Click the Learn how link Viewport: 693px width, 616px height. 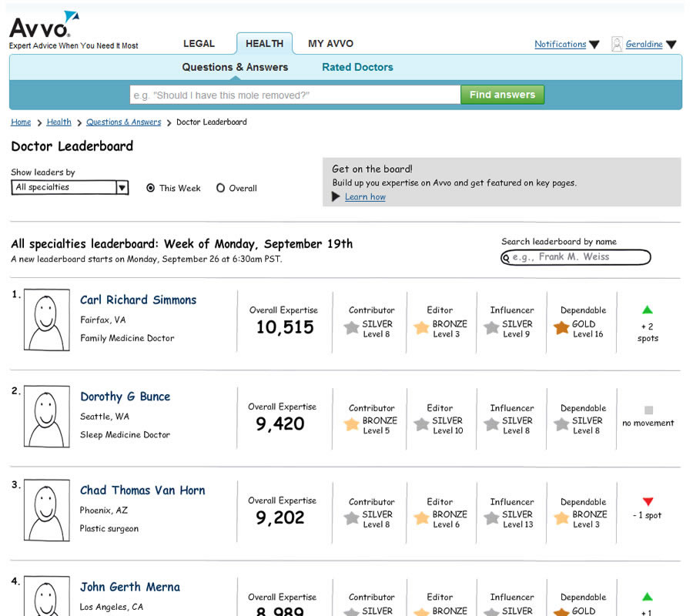pyautogui.click(x=365, y=197)
